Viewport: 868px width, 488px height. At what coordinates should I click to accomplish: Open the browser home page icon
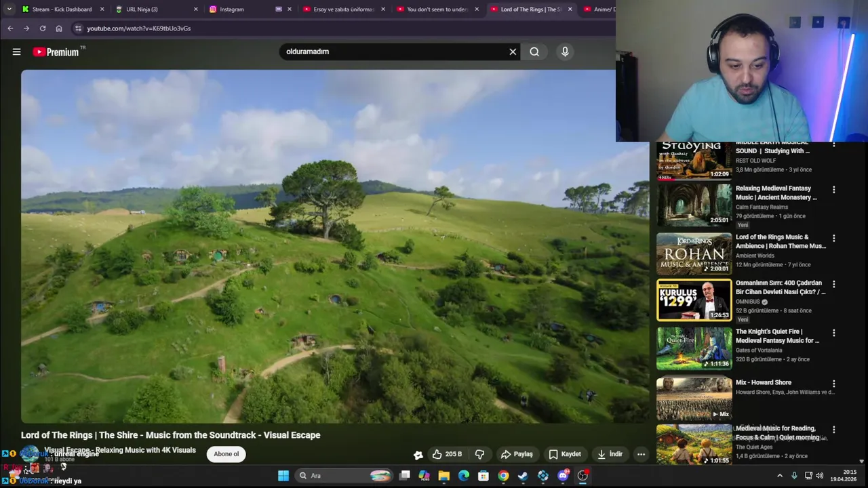click(x=59, y=28)
